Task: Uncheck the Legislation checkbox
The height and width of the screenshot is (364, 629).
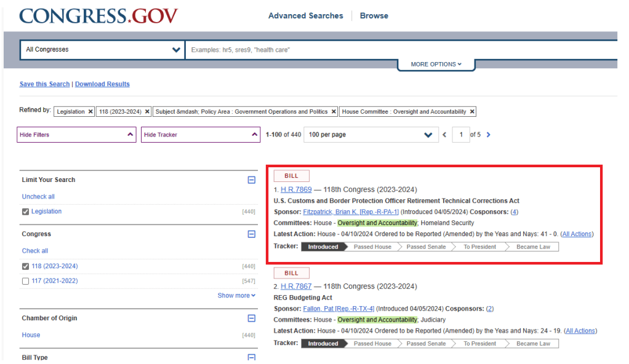Action: [25, 212]
